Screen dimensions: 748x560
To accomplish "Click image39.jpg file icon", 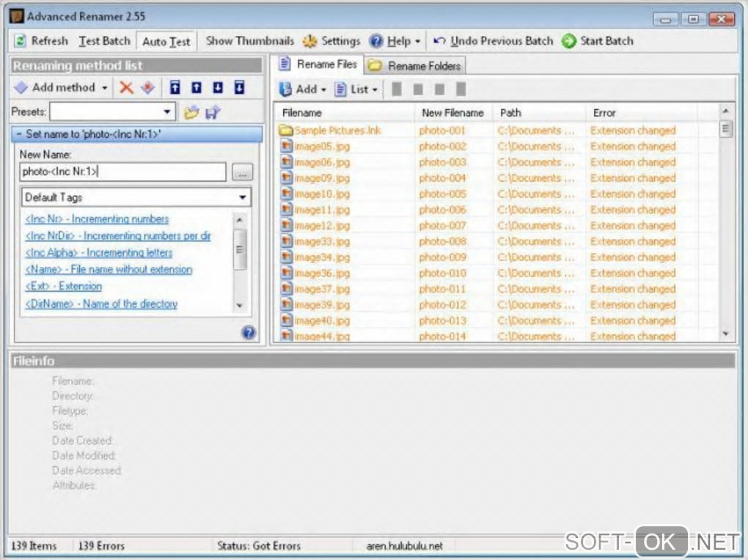I will point(286,304).
